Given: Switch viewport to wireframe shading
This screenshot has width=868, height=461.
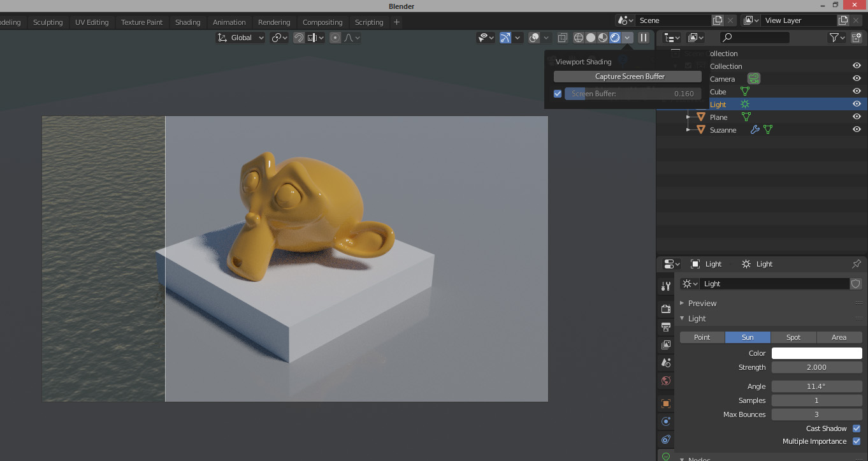Looking at the screenshot, I should 579,38.
